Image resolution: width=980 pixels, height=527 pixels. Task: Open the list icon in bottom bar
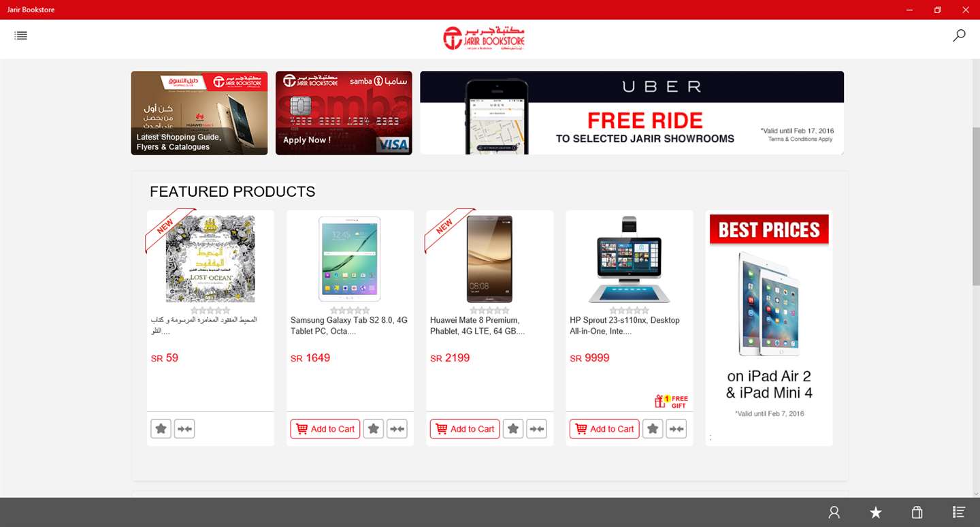click(x=958, y=512)
